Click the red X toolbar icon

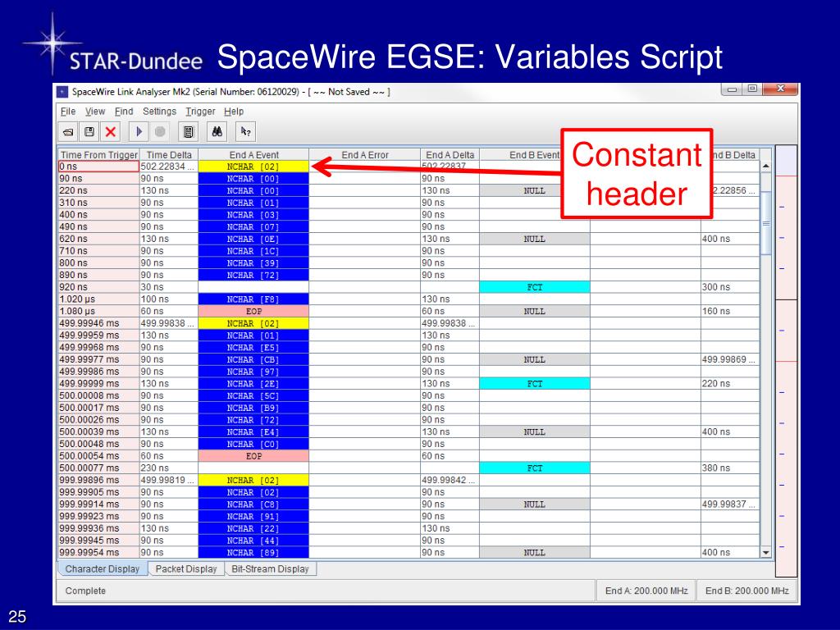pyautogui.click(x=111, y=132)
